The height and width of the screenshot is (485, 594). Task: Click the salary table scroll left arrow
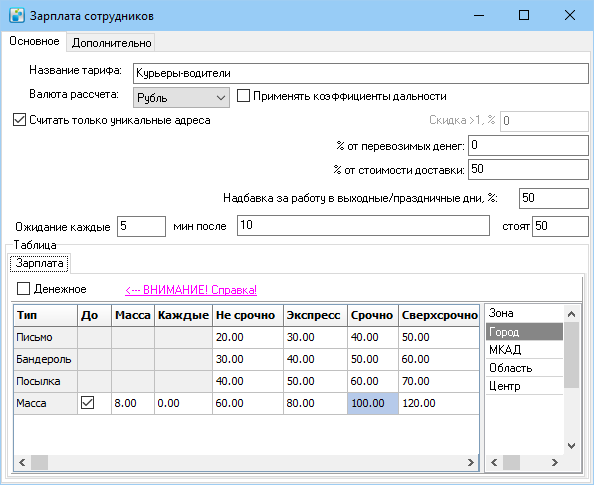coord(22,462)
